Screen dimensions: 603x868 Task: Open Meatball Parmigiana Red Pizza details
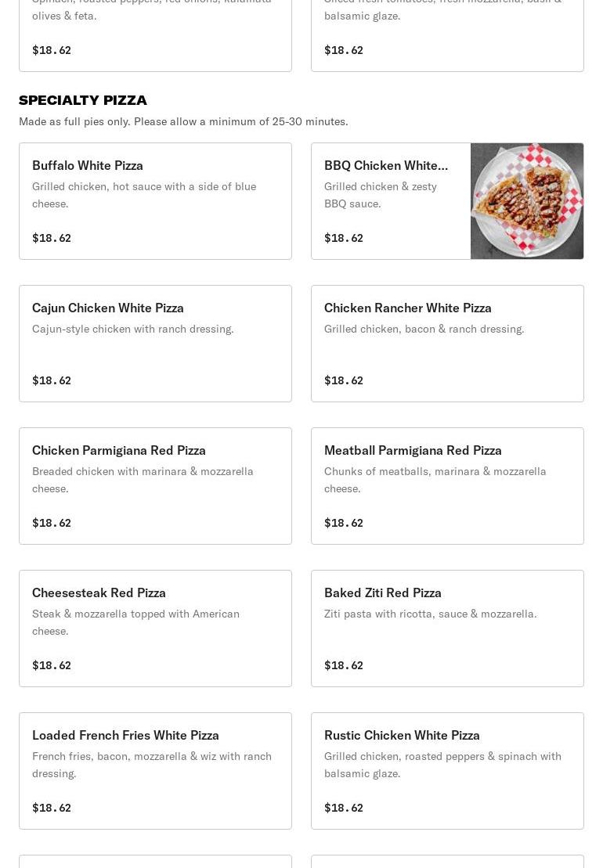point(447,486)
